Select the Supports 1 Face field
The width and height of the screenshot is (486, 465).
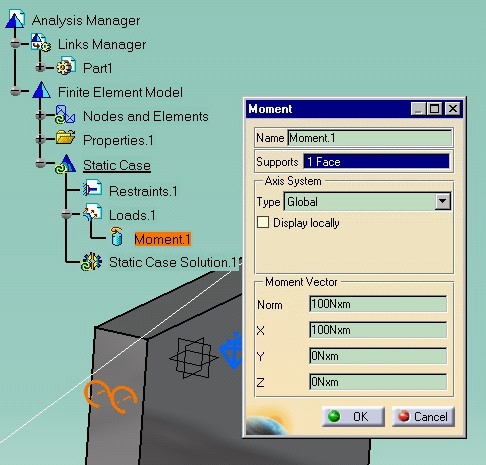pyautogui.click(x=376, y=162)
